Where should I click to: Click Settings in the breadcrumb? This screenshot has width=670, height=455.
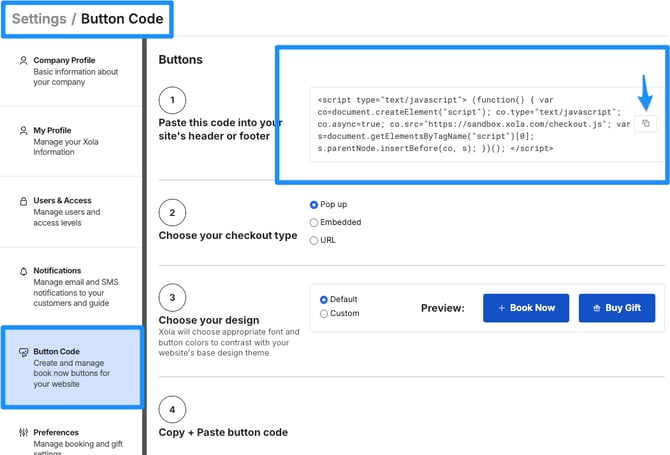39,19
